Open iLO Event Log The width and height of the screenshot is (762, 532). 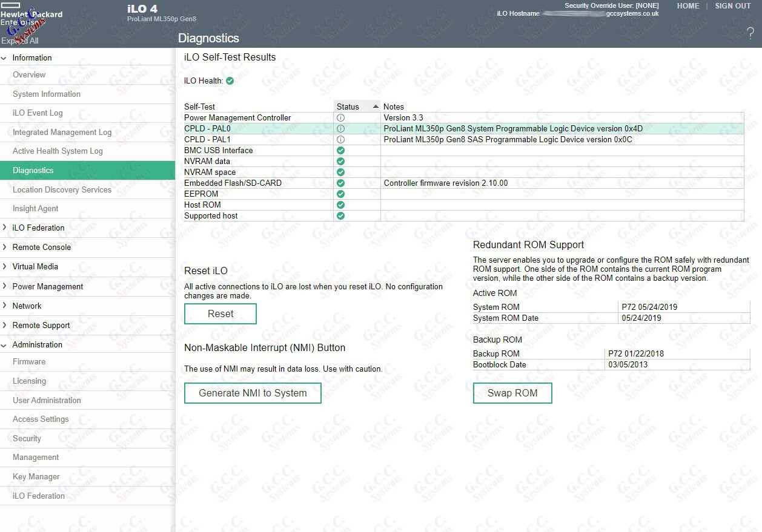(x=38, y=113)
